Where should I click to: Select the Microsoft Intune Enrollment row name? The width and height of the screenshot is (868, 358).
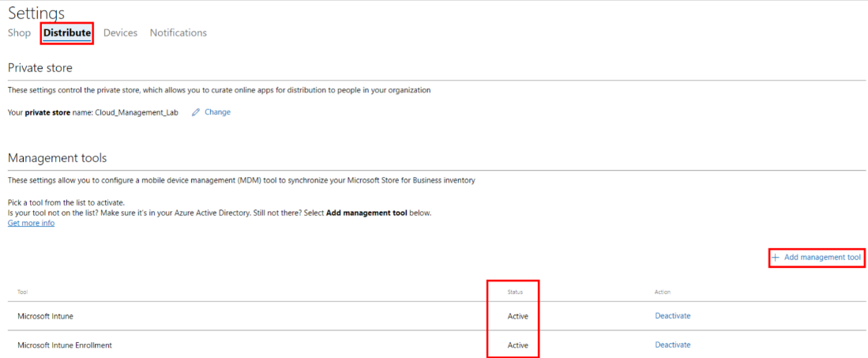click(x=65, y=345)
